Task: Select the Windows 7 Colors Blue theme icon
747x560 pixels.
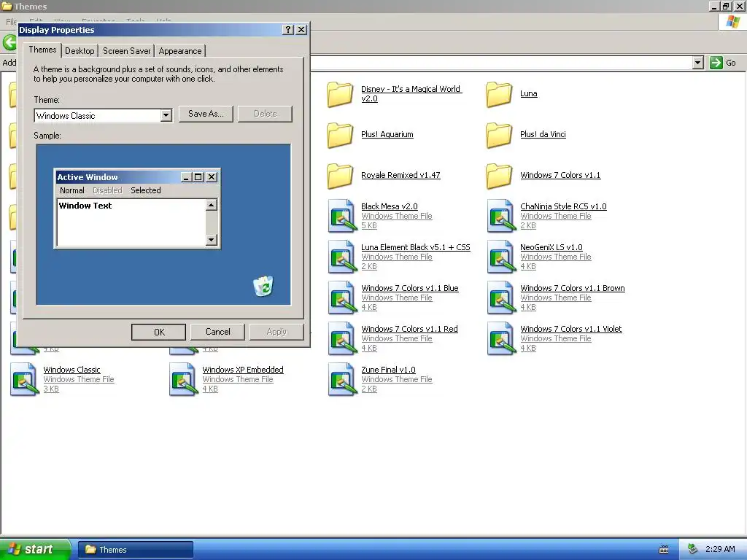Action: click(x=342, y=297)
